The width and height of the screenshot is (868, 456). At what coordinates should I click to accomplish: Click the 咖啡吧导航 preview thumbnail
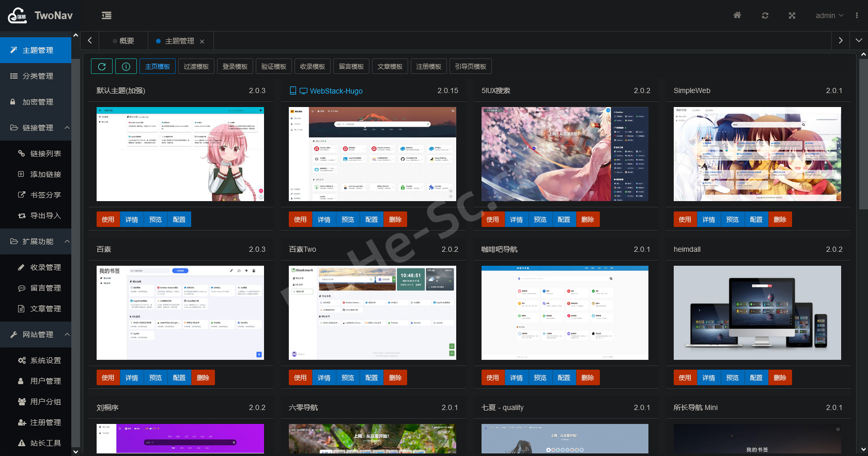tap(565, 313)
